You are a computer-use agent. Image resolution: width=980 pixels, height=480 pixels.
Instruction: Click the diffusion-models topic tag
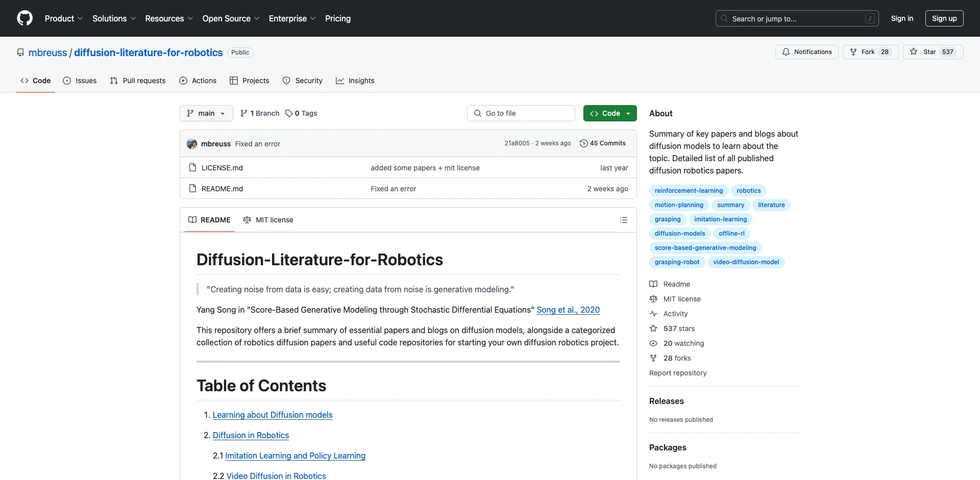(680, 234)
